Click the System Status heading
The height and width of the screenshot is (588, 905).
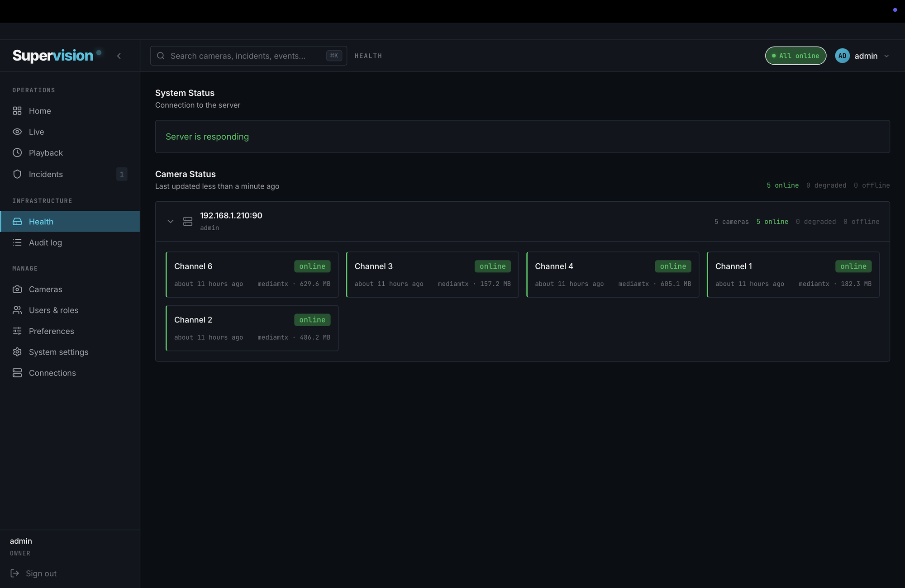click(185, 93)
